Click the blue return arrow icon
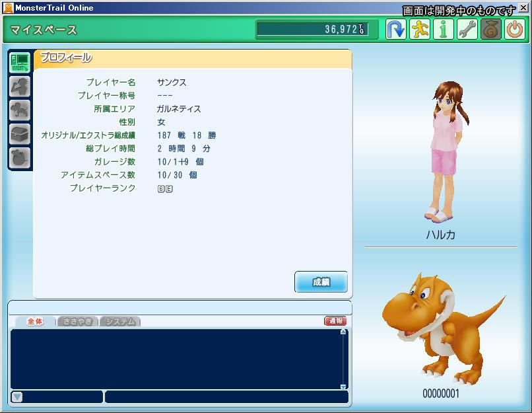This screenshot has width=532, height=413. tap(395, 29)
